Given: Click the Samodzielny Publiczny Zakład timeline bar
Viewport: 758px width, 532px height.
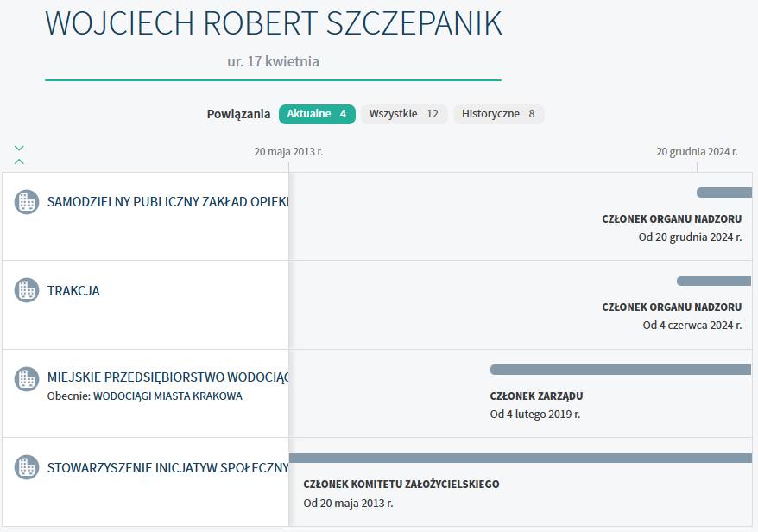Looking at the screenshot, I should pos(723,193).
